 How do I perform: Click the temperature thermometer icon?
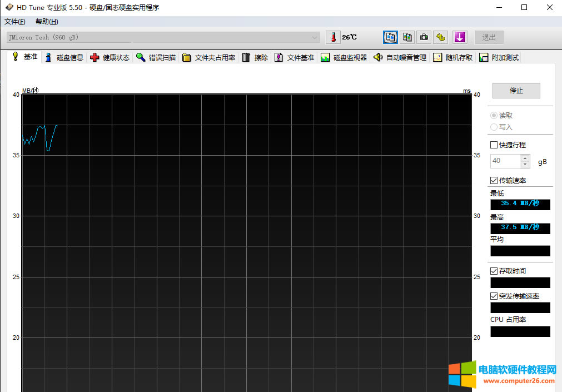pyautogui.click(x=333, y=37)
